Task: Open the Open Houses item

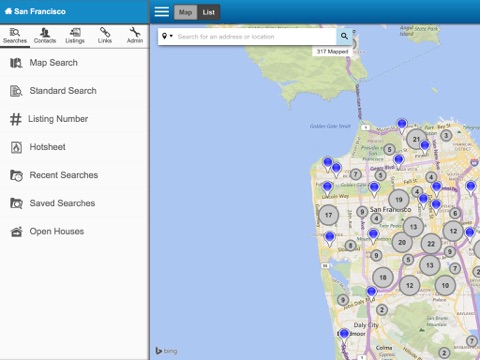Action: (75, 231)
